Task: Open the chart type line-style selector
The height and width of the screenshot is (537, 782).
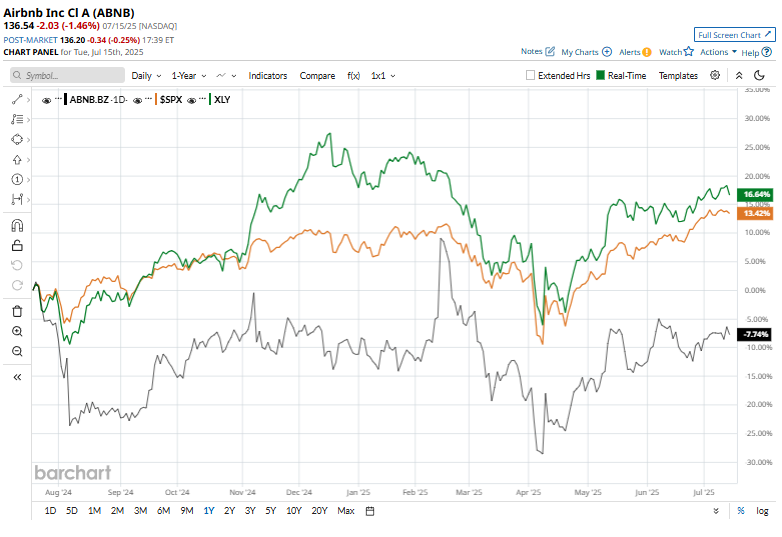Action: click(x=226, y=76)
